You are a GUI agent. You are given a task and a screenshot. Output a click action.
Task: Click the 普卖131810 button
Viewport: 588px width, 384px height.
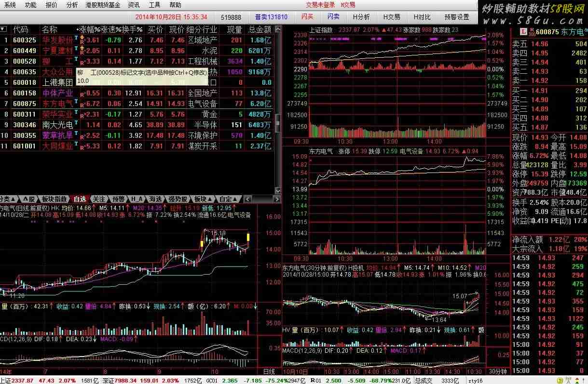click(271, 17)
